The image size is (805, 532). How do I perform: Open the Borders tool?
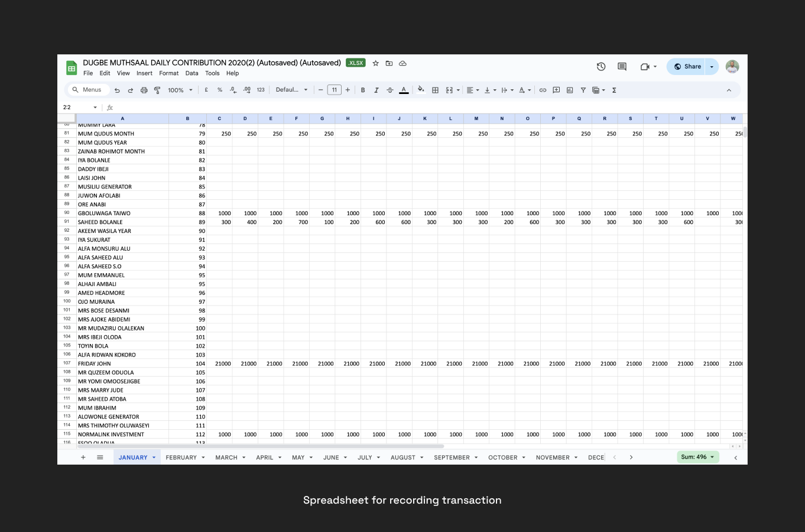point(435,90)
